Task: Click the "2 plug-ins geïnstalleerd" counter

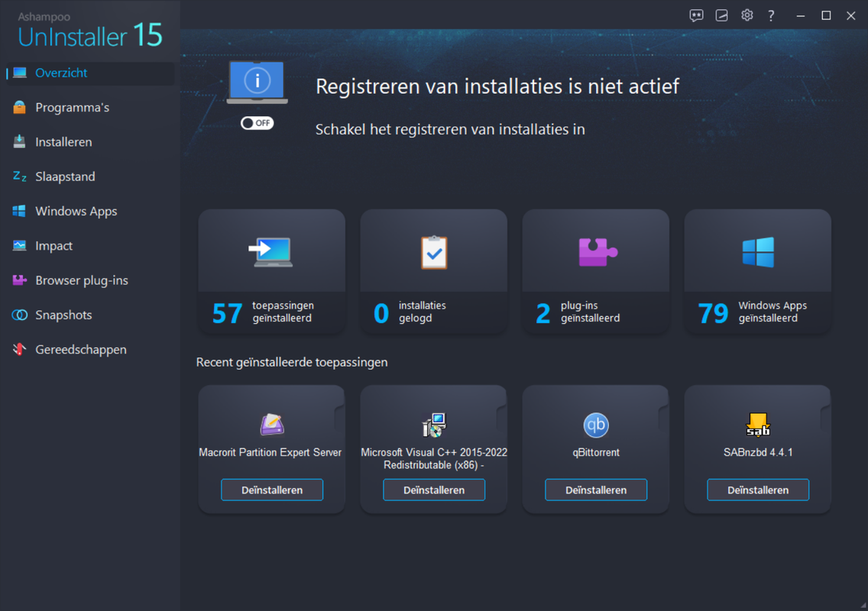Action: point(578,312)
